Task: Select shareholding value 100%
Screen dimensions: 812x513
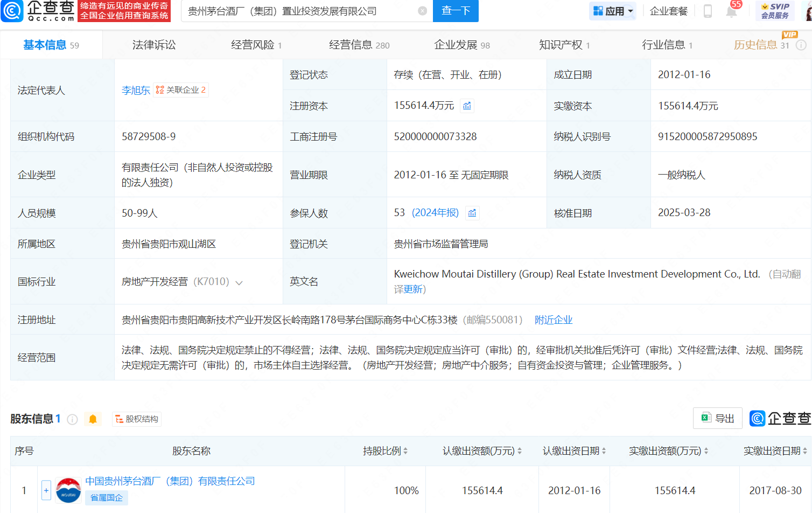Action: point(406,490)
